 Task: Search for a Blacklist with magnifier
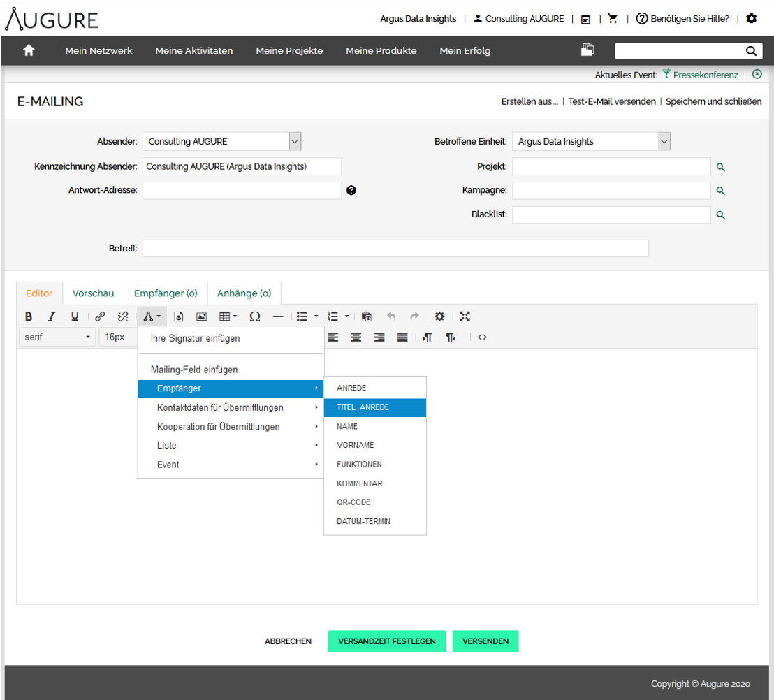tap(720, 214)
